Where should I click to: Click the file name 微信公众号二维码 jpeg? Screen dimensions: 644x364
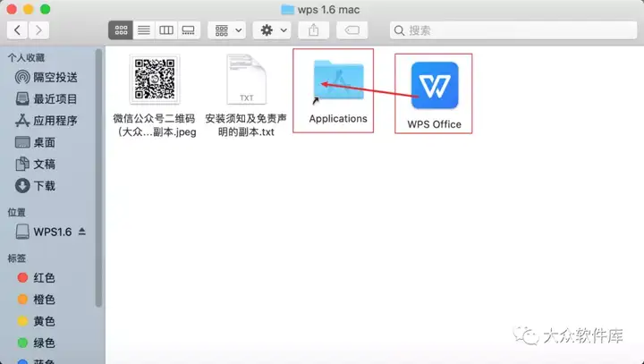click(155, 125)
